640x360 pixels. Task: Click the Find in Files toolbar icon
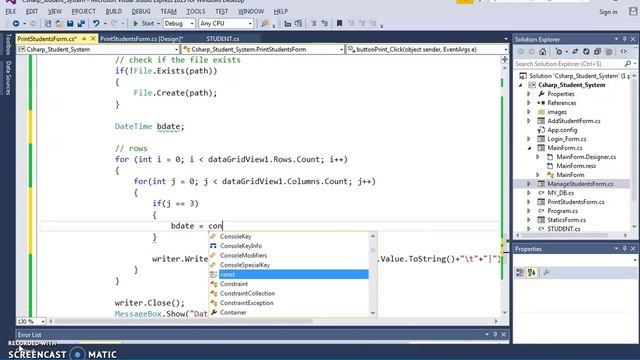pos(265,24)
